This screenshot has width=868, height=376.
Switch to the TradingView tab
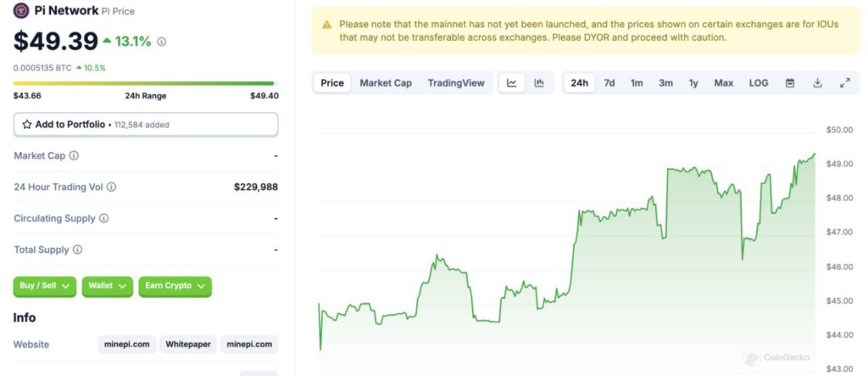(456, 83)
